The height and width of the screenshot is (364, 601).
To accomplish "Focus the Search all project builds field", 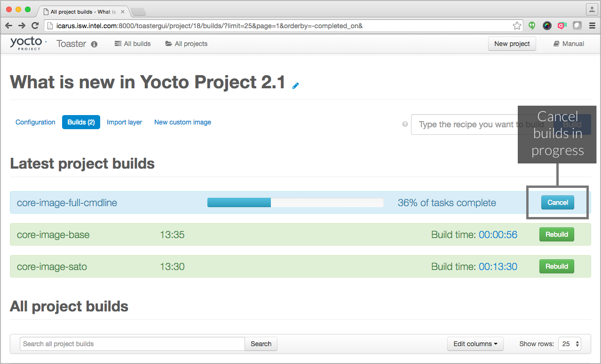I will click(132, 344).
